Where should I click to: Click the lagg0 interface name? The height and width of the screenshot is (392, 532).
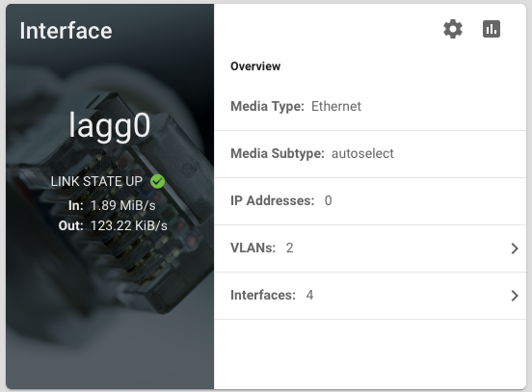pyautogui.click(x=110, y=126)
